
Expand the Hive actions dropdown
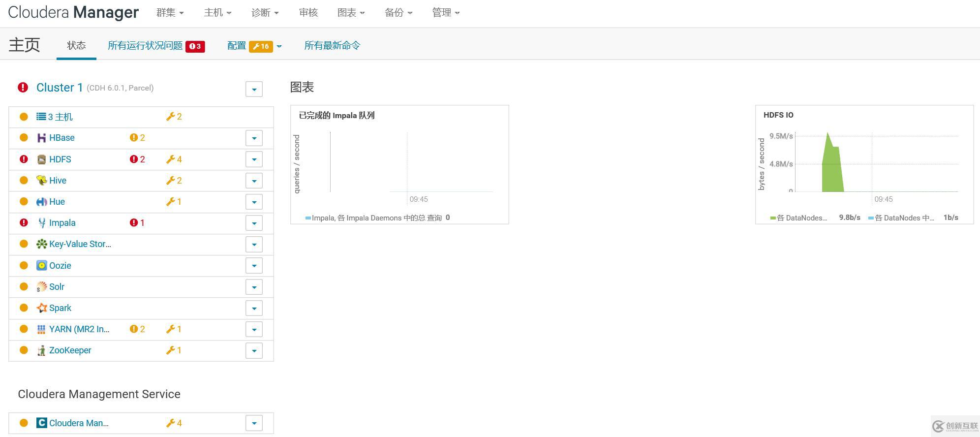click(x=254, y=181)
